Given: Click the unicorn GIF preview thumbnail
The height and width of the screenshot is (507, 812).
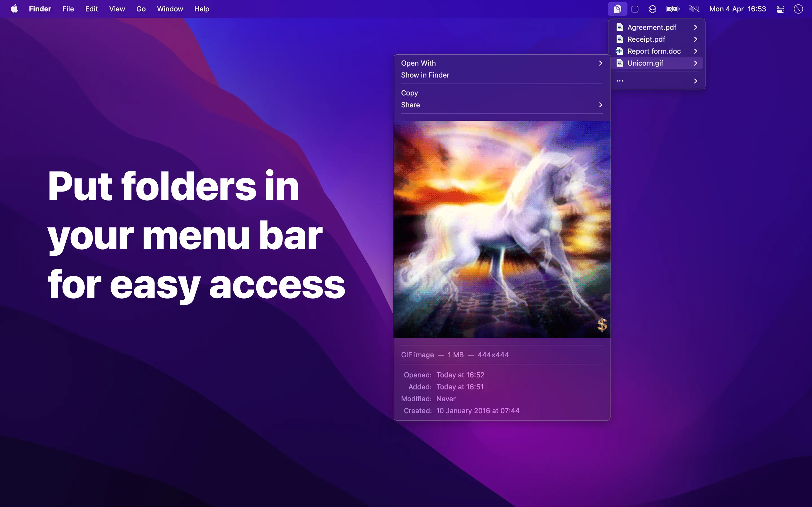Looking at the screenshot, I should coord(502,229).
